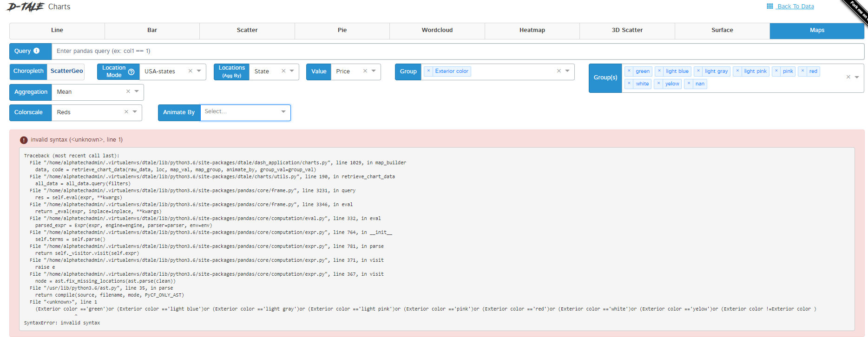The width and height of the screenshot is (868, 337).
Task: Open the Aggregation dropdown arrow
Action: [137, 91]
